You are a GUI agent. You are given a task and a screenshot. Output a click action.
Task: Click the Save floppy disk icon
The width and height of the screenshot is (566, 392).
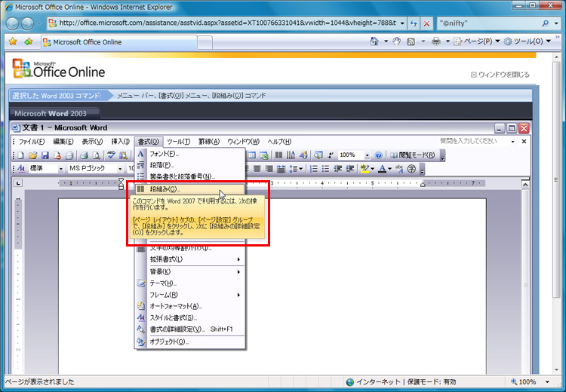pos(45,155)
